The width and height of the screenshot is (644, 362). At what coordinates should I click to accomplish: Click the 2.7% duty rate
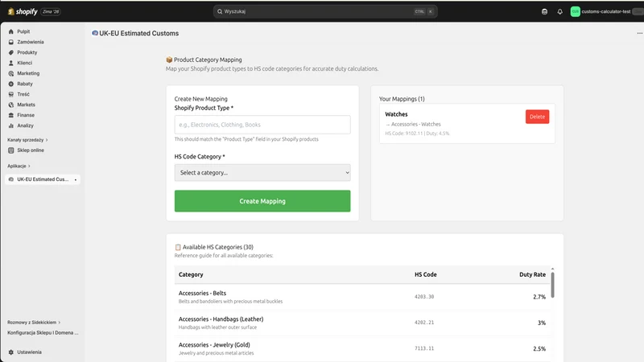click(x=539, y=297)
